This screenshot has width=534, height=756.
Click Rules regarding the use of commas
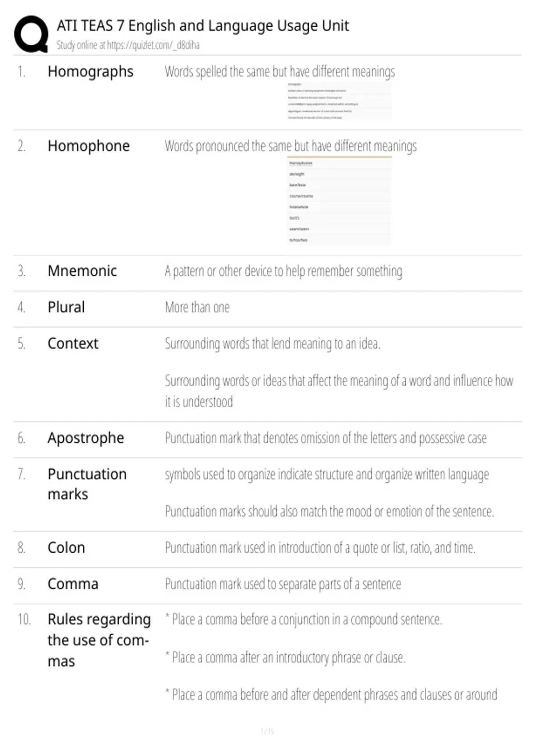pyautogui.click(x=99, y=640)
